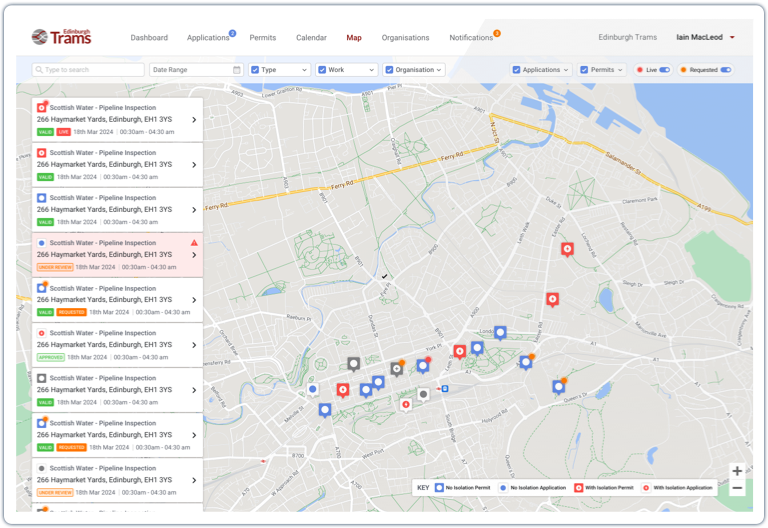
Task: Click the Applications badge showing 2
Action: click(233, 33)
